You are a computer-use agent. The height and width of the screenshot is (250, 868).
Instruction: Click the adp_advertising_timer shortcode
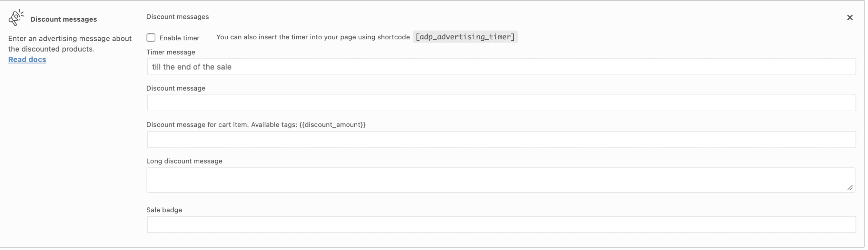465,37
